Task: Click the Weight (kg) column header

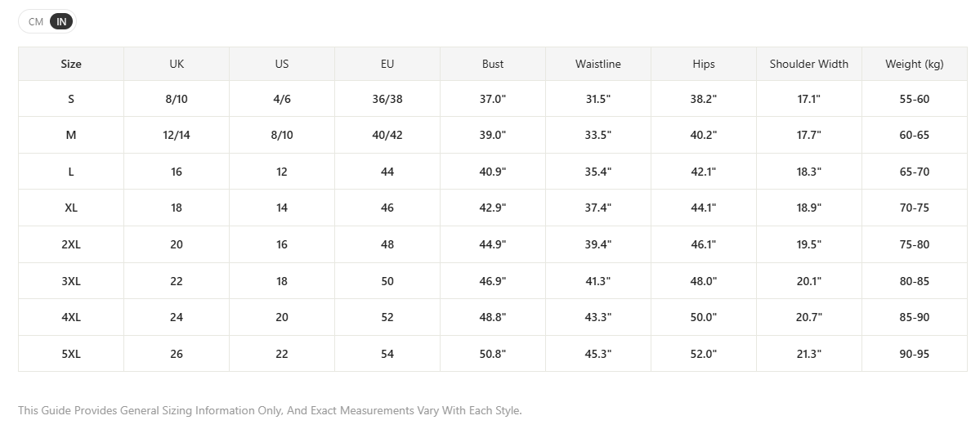Action: 915,64
